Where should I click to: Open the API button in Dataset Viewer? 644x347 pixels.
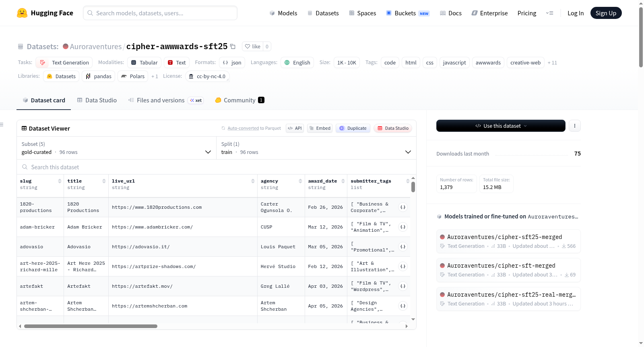295,128
